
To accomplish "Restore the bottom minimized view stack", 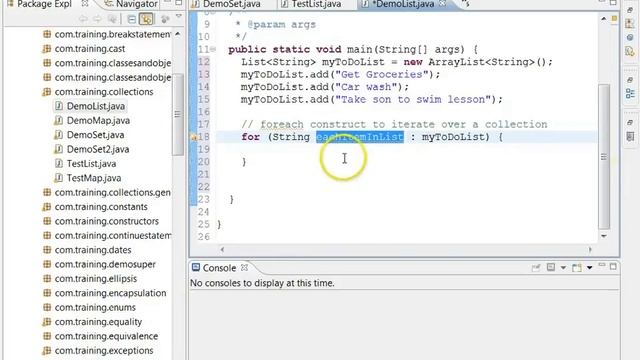I will 630,122.
